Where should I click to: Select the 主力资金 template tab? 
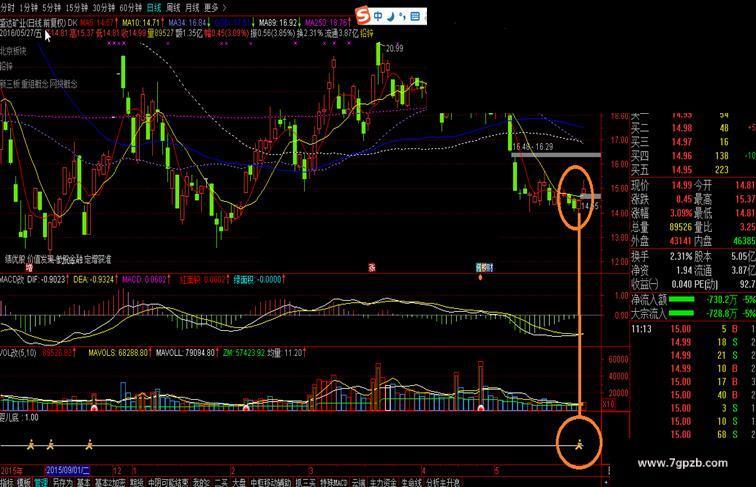tap(383, 482)
